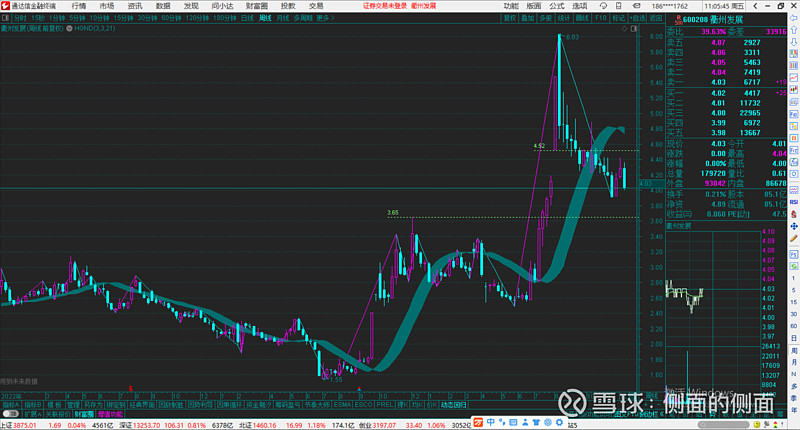The width and height of the screenshot is (800, 430).
Task: Open the mobile device icon in title bar
Action: pyautogui.click(x=618, y=6)
